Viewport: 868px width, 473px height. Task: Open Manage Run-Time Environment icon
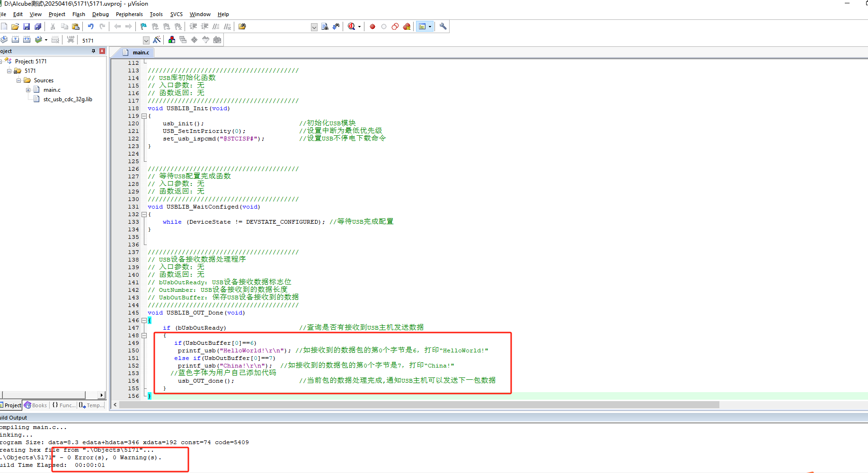pos(194,40)
